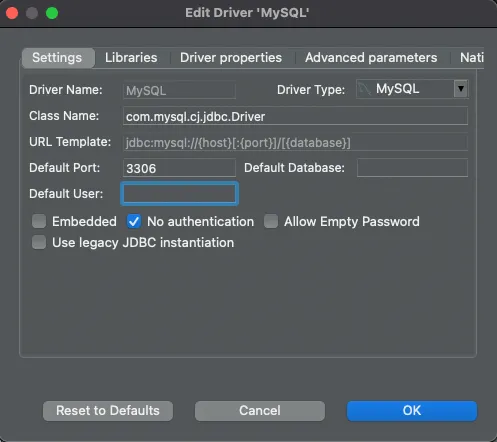This screenshot has height=442, width=497.
Task: Open the Driver Type dropdown
Action: click(412, 89)
